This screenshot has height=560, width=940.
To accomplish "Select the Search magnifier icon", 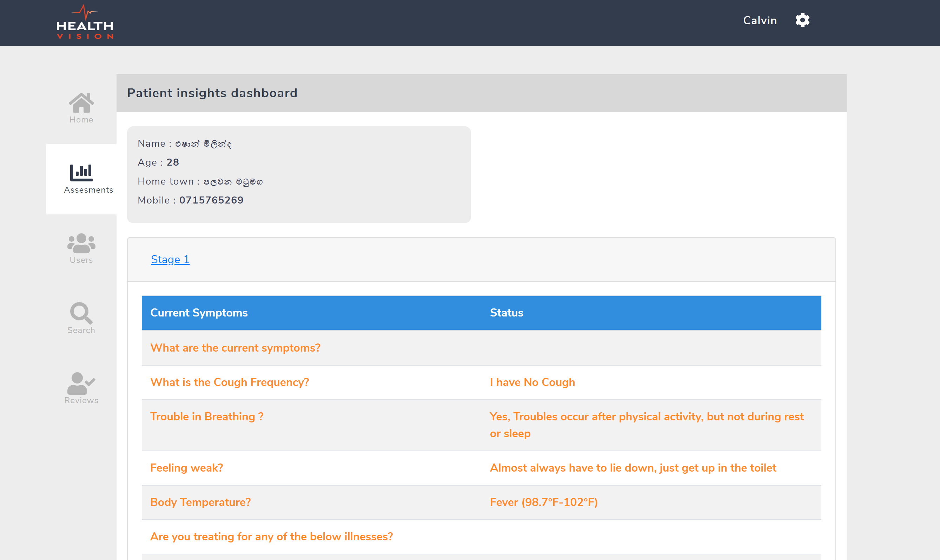I will pos(81,313).
